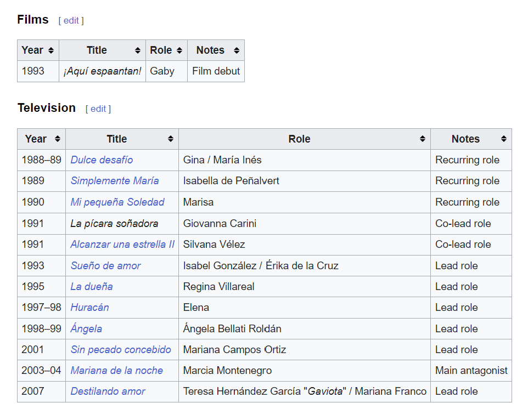Open Mariana de la noche link
The height and width of the screenshot is (420, 528).
click(x=116, y=371)
